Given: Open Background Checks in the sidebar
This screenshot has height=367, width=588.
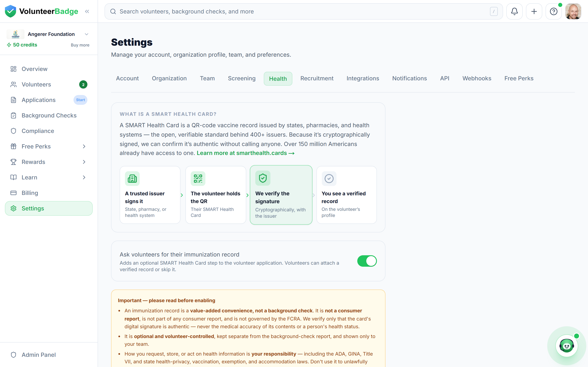Looking at the screenshot, I should pos(49,115).
